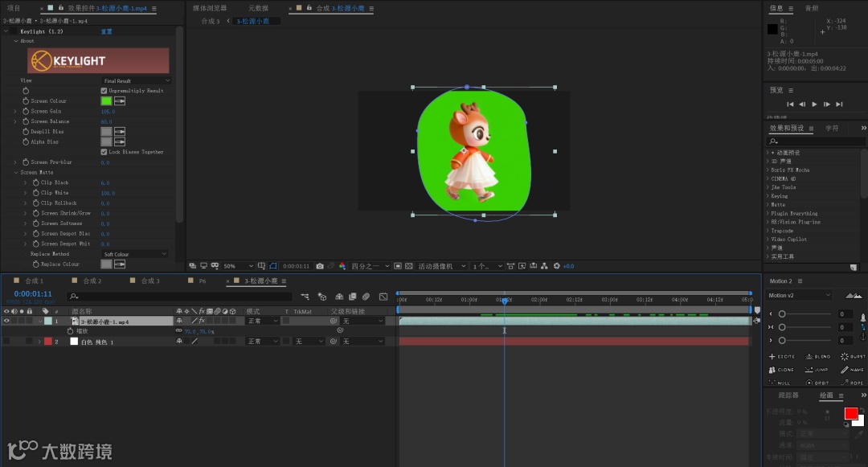This screenshot has height=467, width=868.
Task: Take a snapshot with the camera icon
Action: (x=319, y=266)
